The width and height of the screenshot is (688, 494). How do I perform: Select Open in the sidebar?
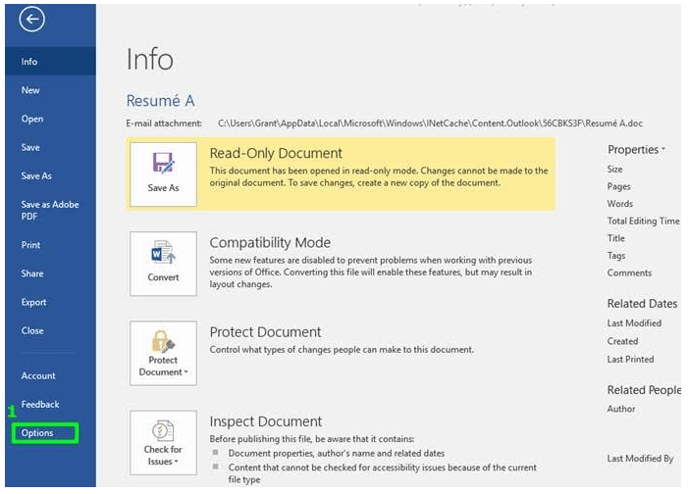point(32,119)
